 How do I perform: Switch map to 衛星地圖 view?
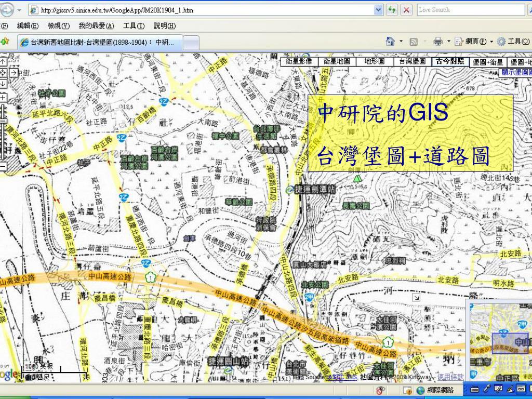pyautogui.click(x=337, y=61)
